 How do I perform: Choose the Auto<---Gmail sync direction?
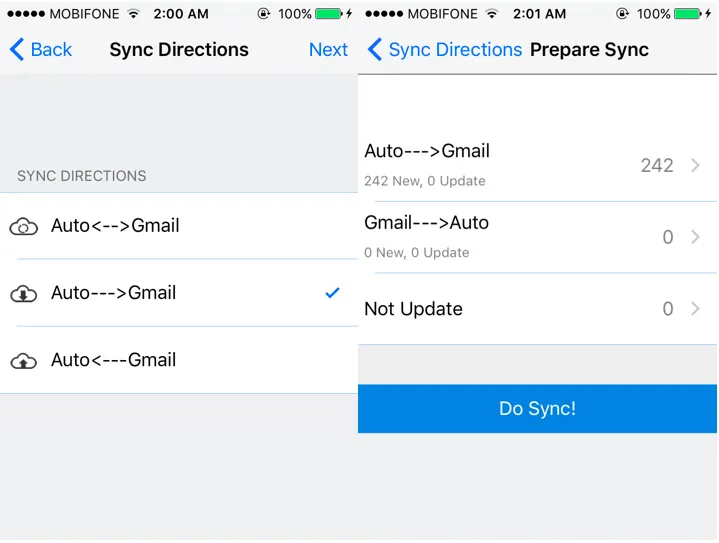click(114, 360)
